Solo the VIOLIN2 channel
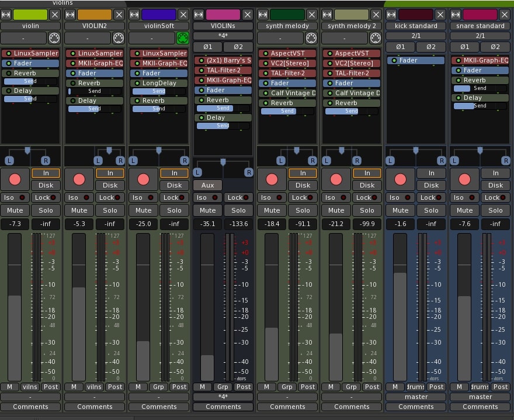This screenshot has width=514, height=420. [x=110, y=210]
